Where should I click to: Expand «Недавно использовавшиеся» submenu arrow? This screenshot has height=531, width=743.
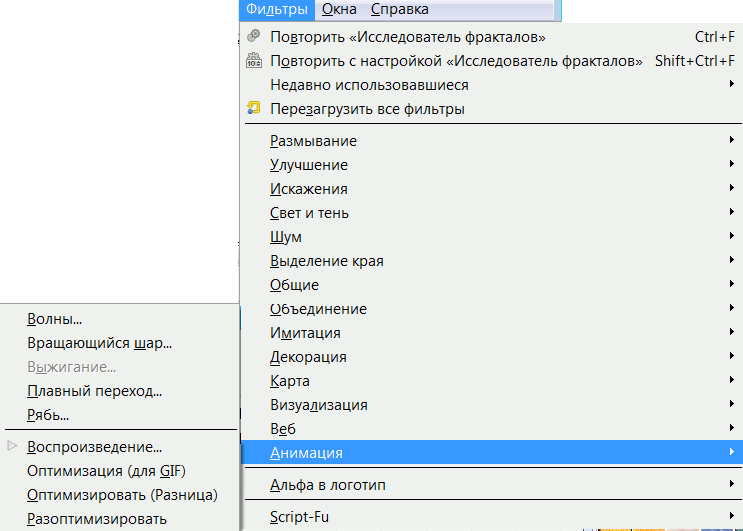[x=733, y=85]
